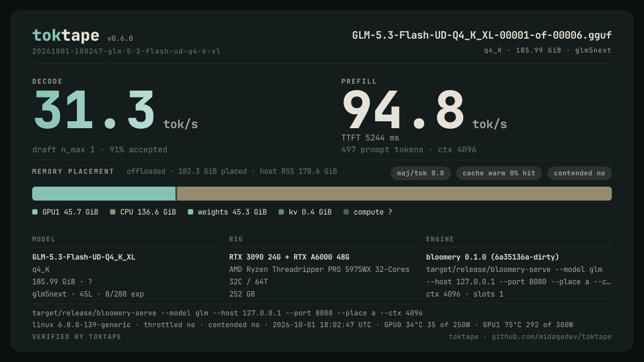The width and height of the screenshot is (644, 362).
Task: Click bloomery 0.1.0 (6a35136a-dirty) engine version
Action: (x=493, y=257)
